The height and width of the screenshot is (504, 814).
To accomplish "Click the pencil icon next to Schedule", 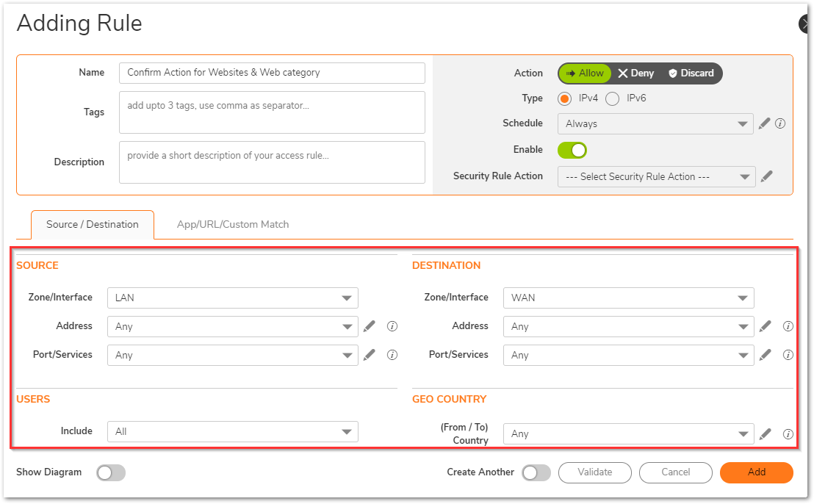I will click(x=764, y=123).
